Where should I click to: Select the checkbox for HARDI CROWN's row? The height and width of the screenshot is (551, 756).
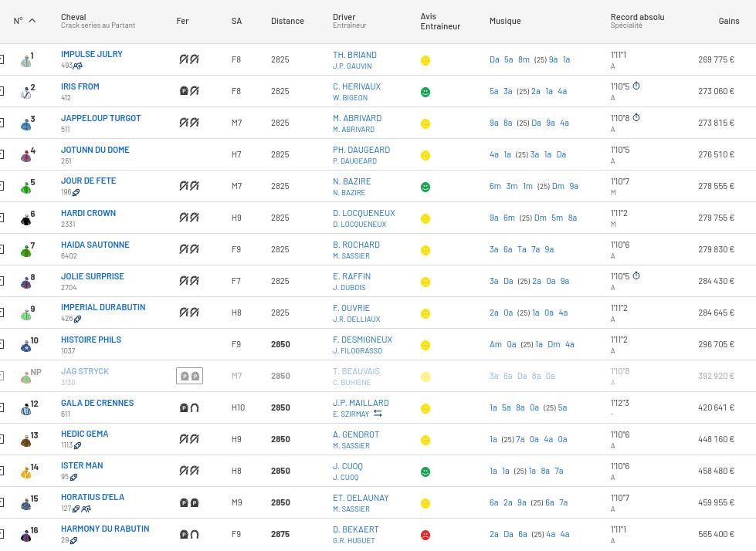pyautogui.click(x=2, y=218)
